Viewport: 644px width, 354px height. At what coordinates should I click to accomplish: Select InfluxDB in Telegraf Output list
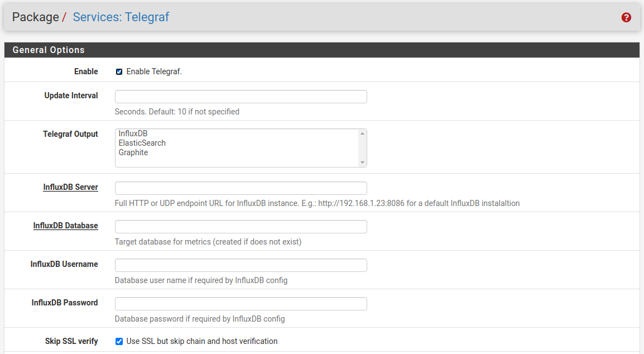(x=133, y=133)
